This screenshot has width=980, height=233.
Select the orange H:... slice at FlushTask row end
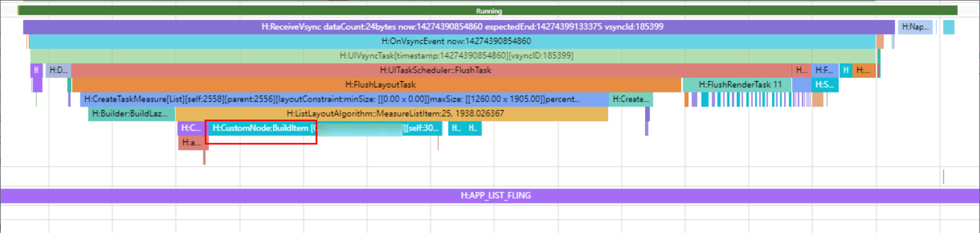864,70
